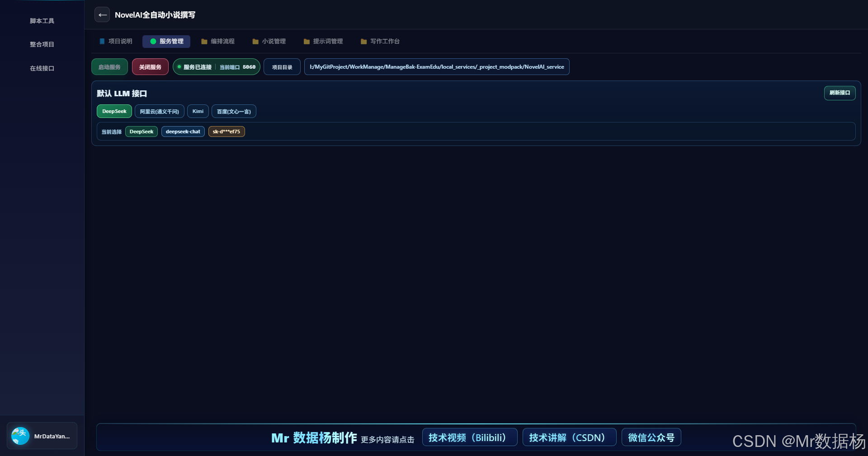Image resolution: width=868 pixels, height=456 pixels.
Task: Click the blue book icon beside 项目说明
Action: click(x=102, y=41)
